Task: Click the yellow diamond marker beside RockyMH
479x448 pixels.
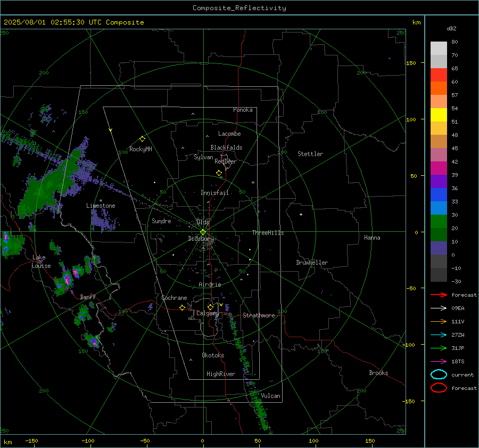Action: coord(142,139)
